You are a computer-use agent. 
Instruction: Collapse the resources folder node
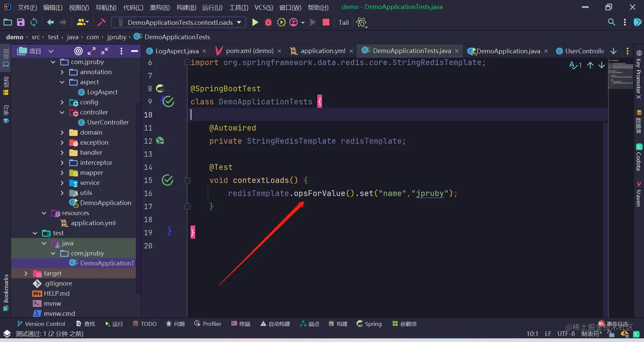(44, 213)
